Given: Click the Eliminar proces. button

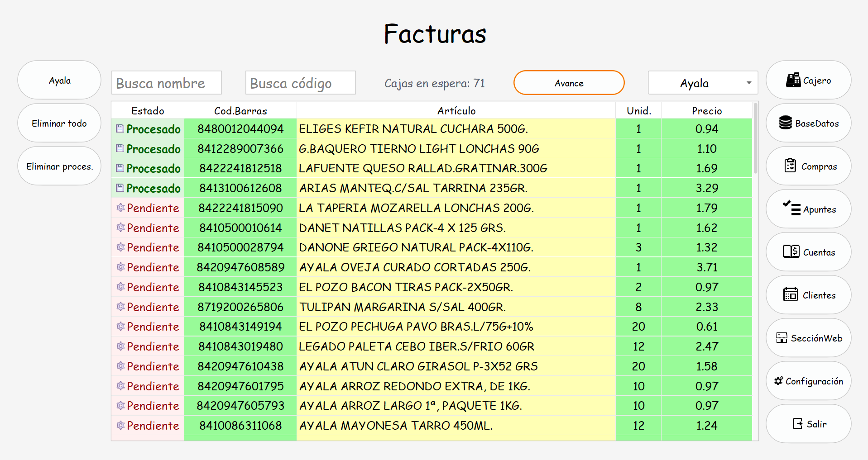Looking at the screenshot, I should (x=59, y=166).
